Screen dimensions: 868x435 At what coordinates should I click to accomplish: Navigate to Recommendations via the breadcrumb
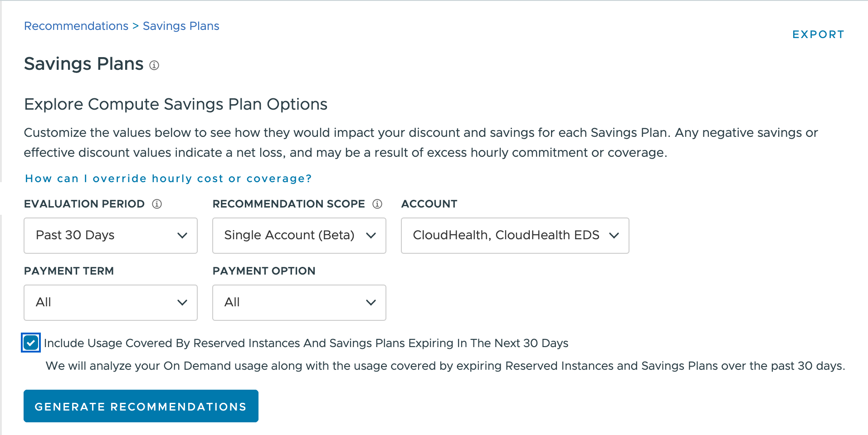click(76, 26)
